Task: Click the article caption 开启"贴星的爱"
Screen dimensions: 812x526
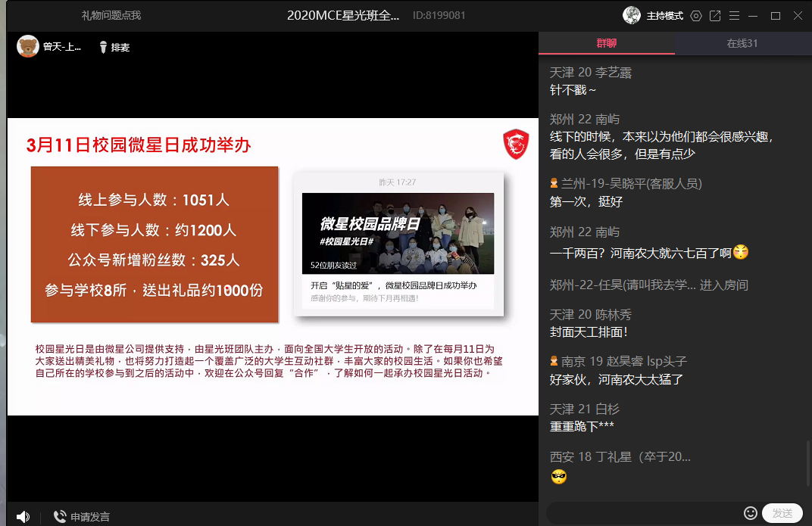Action: [394, 285]
